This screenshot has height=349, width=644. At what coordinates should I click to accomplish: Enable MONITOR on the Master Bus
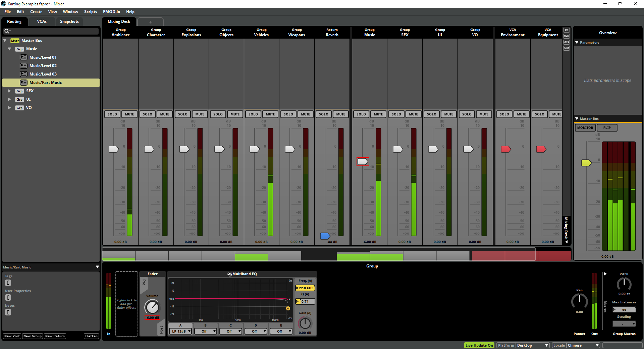585,128
